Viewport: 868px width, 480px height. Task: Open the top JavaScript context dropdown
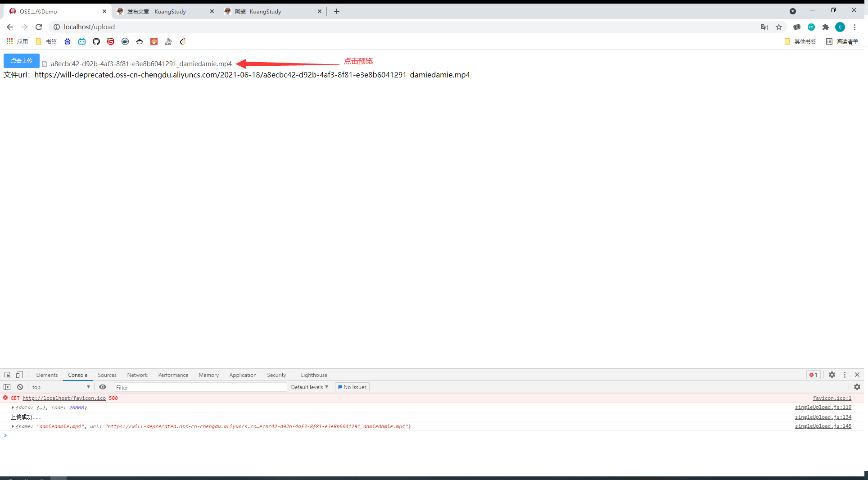(x=61, y=387)
